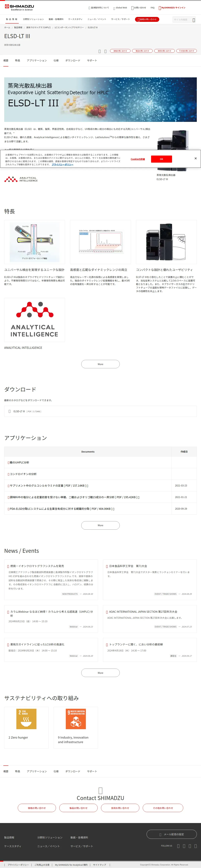Download the ELSD-LT III PDF catalog
Viewport: 201px width, 868px height.
click(x=100, y=411)
